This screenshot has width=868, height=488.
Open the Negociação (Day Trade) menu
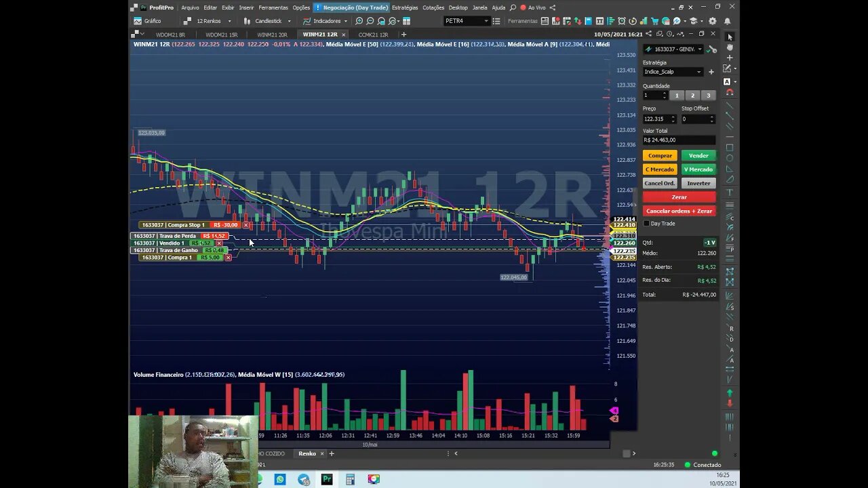click(x=351, y=7)
